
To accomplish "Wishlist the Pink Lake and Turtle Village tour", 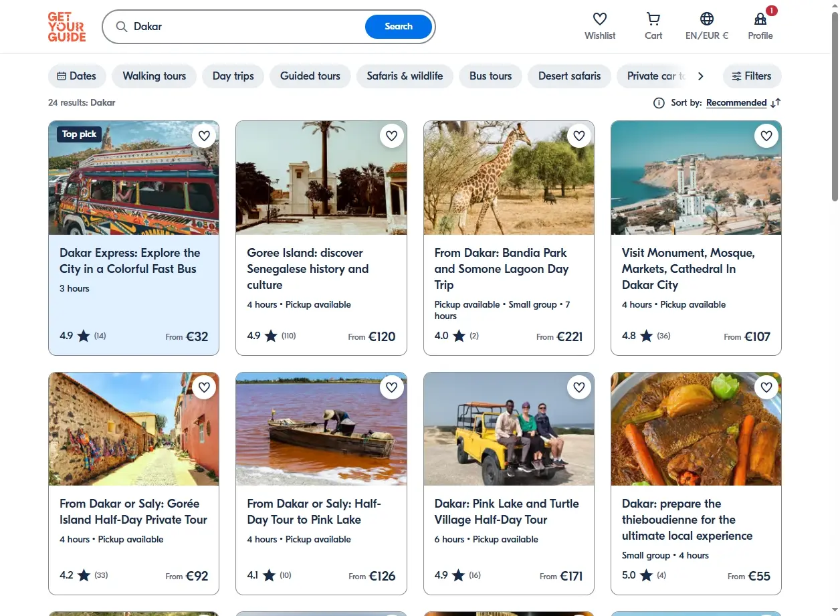I will click(579, 387).
